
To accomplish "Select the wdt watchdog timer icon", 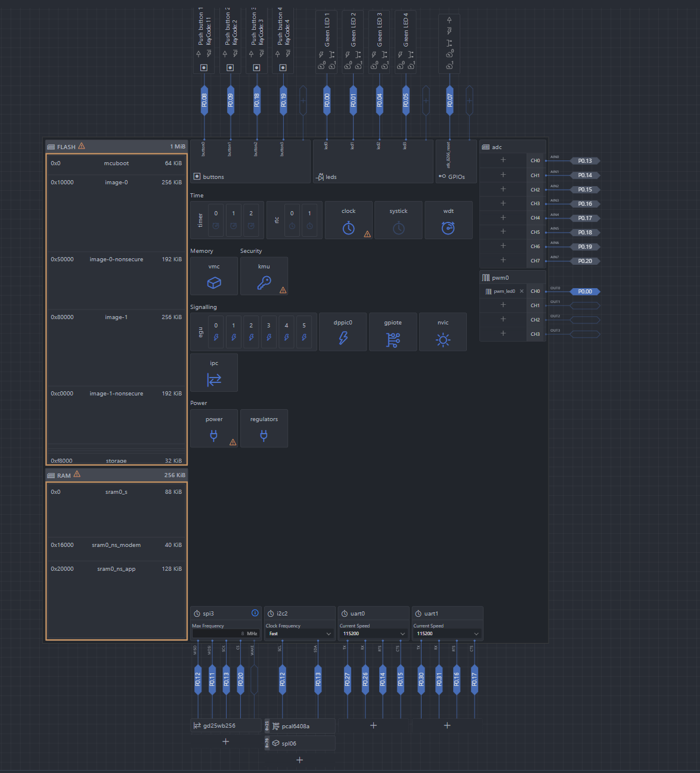I will click(x=448, y=227).
